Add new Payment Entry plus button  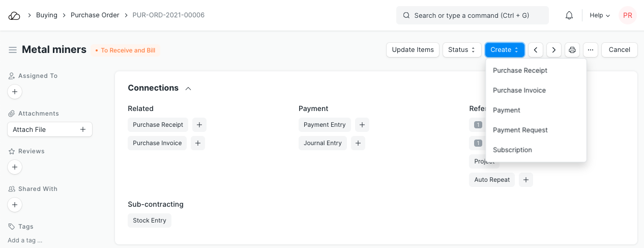tap(362, 125)
